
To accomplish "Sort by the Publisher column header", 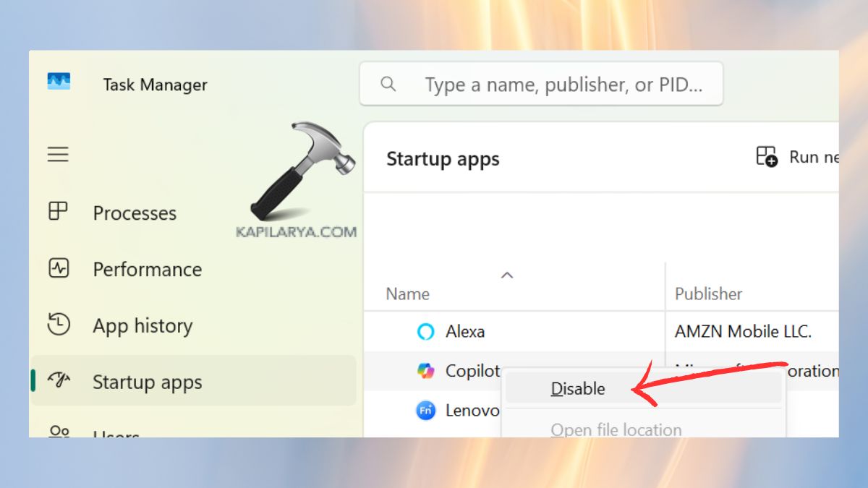I will (x=708, y=294).
